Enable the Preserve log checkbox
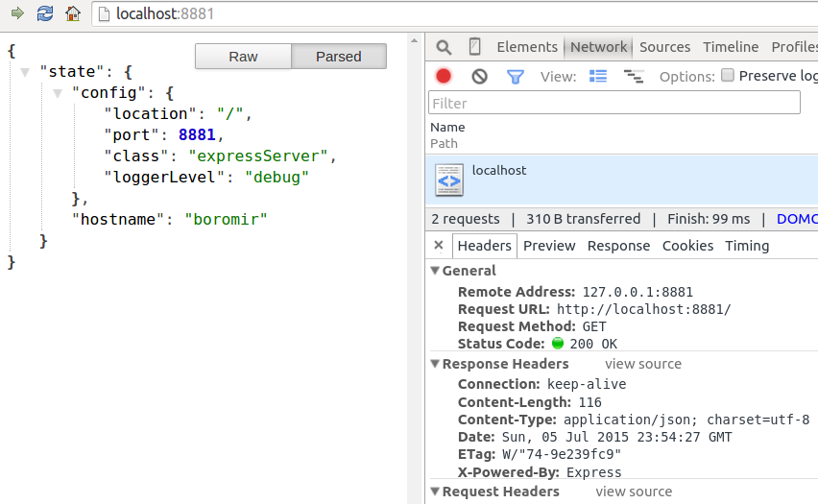Image resolution: width=818 pixels, height=504 pixels. click(728, 75)
